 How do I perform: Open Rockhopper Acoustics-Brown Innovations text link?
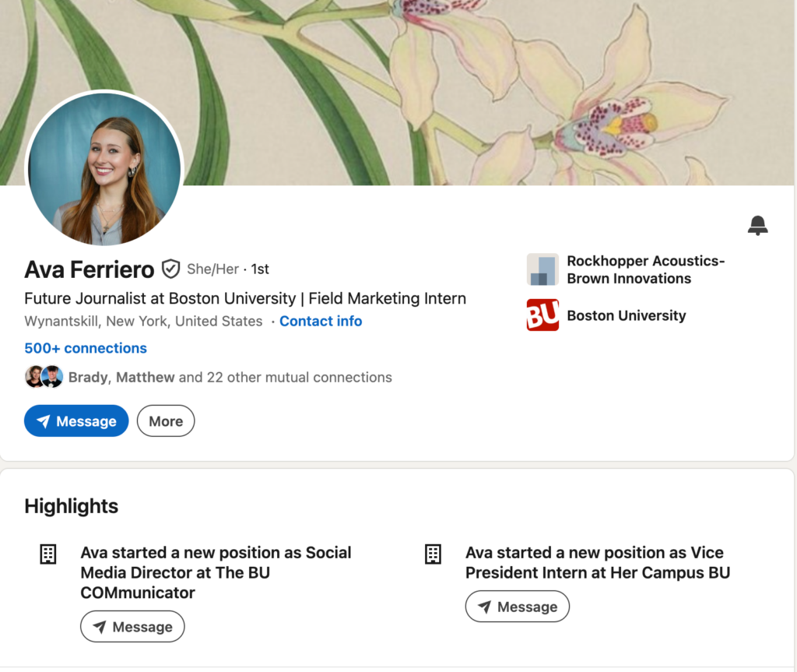click(x=645, y=269)
